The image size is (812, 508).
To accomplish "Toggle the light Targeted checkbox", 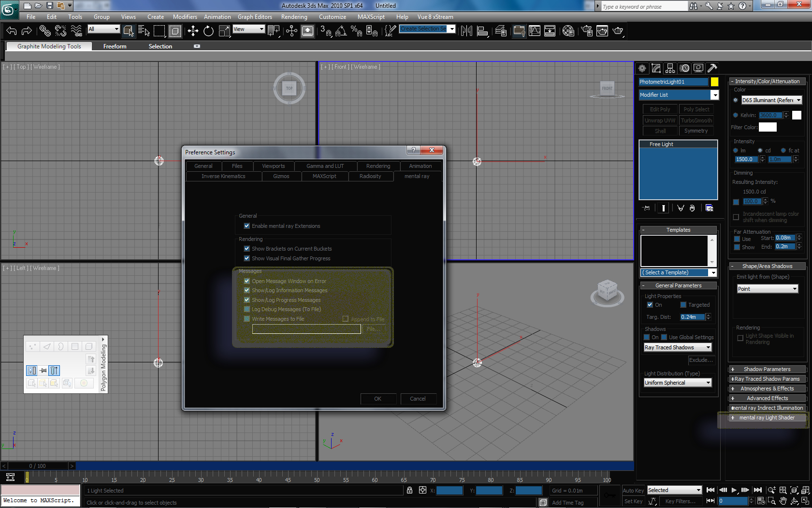I will (x=683, y=305).
